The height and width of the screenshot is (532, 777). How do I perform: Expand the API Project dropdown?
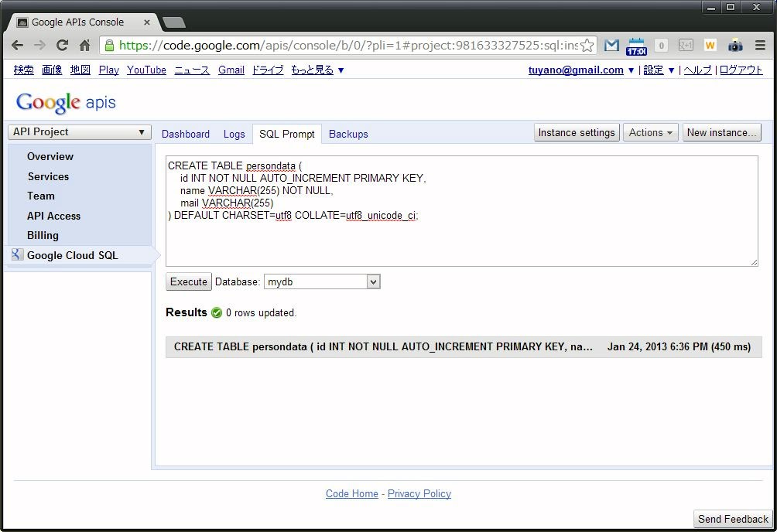pyautogui.click(x=79, y=132)
